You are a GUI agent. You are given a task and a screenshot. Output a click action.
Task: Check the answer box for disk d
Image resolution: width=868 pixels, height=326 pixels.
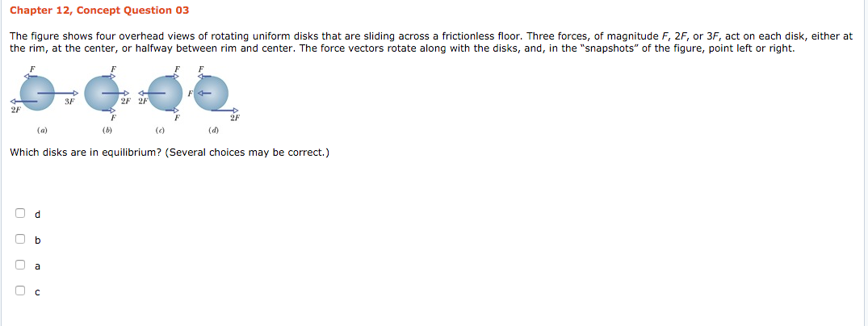point(20,213)
